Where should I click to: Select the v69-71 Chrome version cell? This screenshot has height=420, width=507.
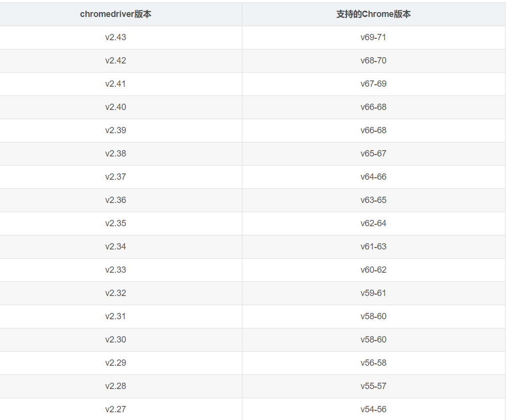(x=373, y=37)
